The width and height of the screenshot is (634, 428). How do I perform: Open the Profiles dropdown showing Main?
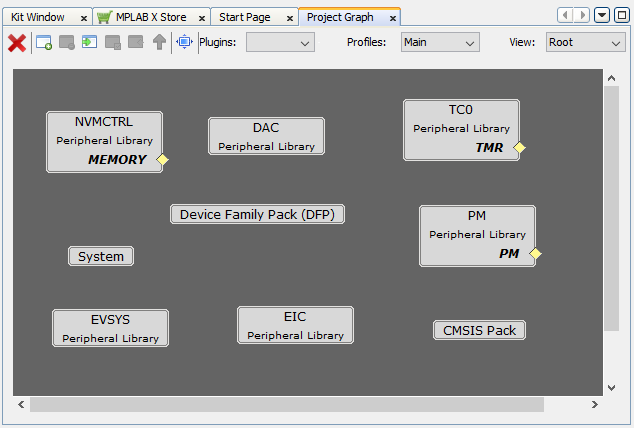pyautogui.click(x=440, y=43)
